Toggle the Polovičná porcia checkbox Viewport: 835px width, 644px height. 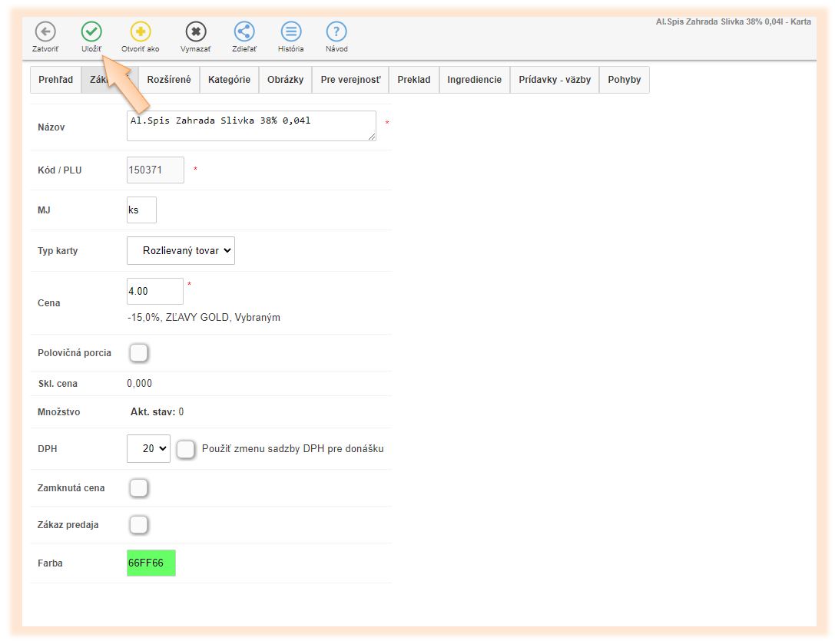[x=139, y=353]
